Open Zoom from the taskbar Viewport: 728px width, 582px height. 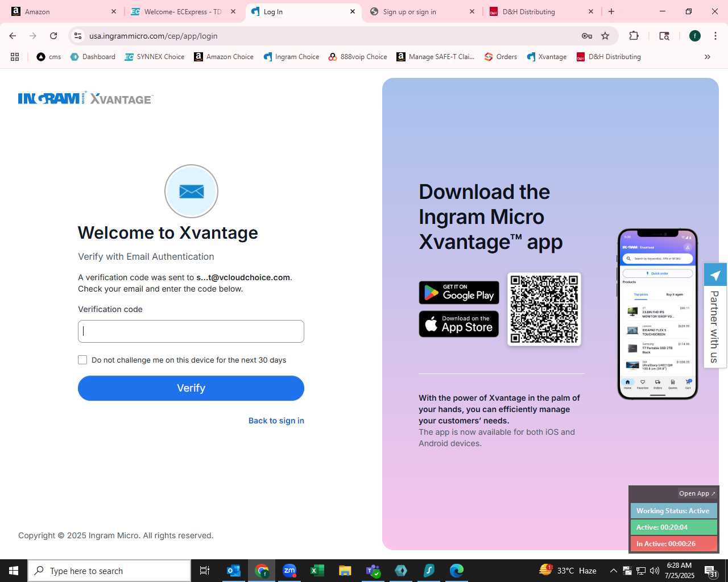289,571
